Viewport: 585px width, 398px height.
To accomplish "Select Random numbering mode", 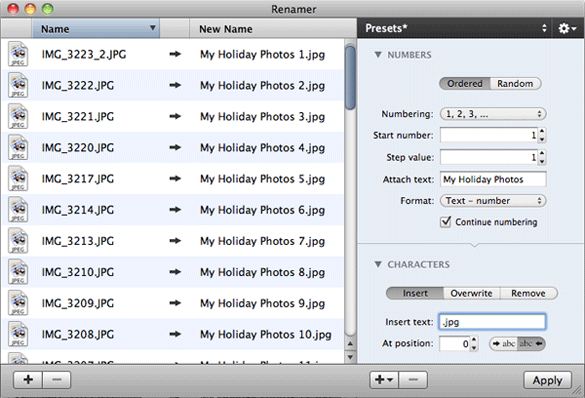I will point(515,84).
